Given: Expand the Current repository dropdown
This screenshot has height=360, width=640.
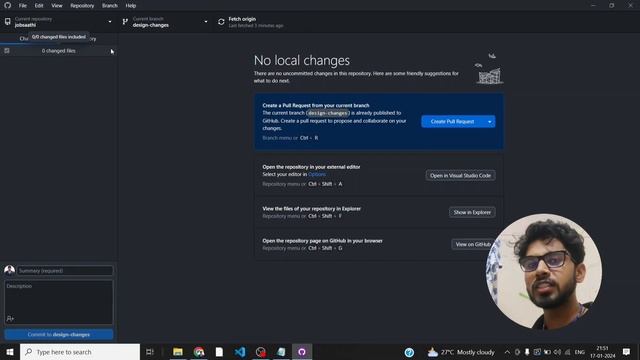Looking at the screenshot, I should pyautogui.click(x=59, y=22).
